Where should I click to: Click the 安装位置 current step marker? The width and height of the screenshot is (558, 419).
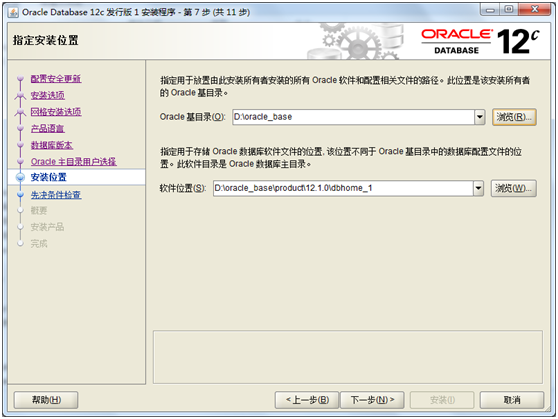coord(20,177)
